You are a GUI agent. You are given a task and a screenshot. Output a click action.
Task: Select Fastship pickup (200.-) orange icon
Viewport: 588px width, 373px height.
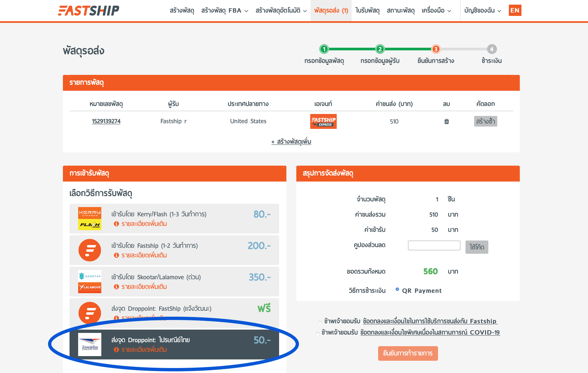tap(90, 250)
